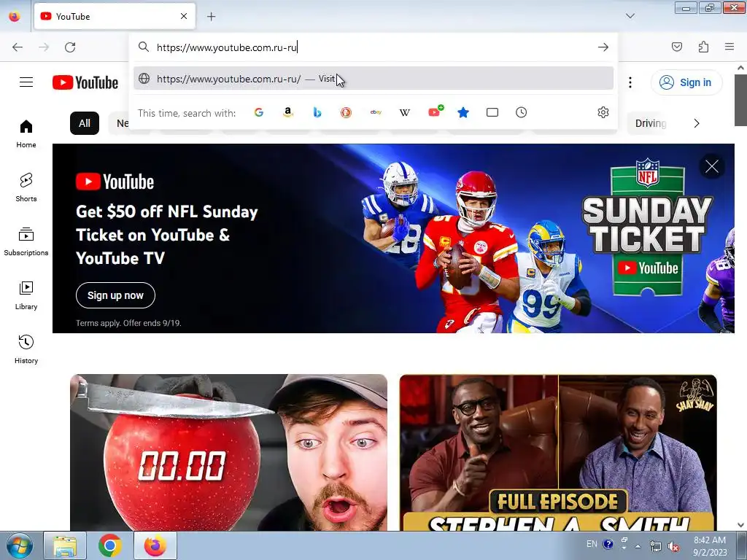Screen dimensions: 747x560
Task: Click scrollbar down arrow
Action: pyautogui.click(x=740, y=525)
